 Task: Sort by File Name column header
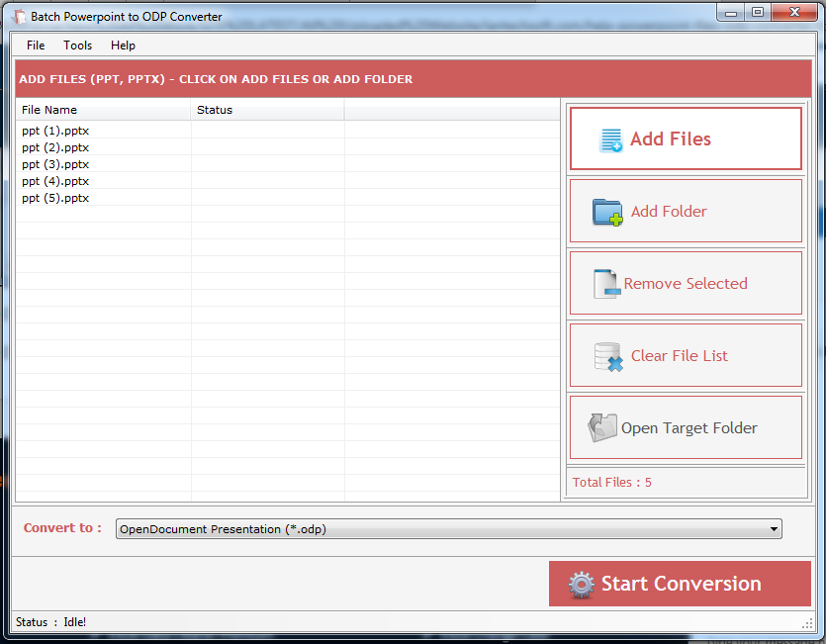(x=103, y=110)
